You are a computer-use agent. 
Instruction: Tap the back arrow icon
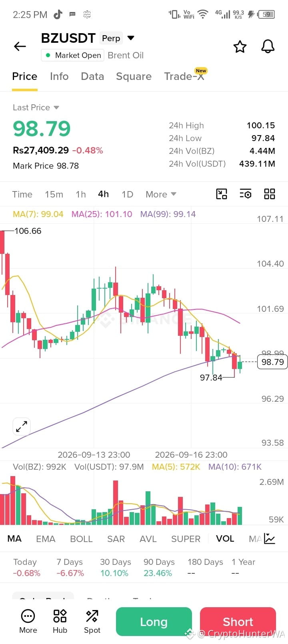coord(20,46)
